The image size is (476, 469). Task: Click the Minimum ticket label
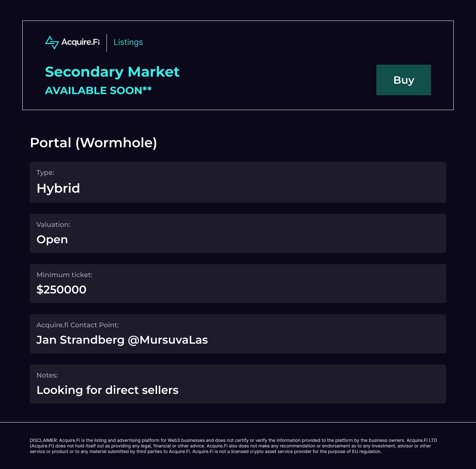pyautogui.click(x=64, y=275)
